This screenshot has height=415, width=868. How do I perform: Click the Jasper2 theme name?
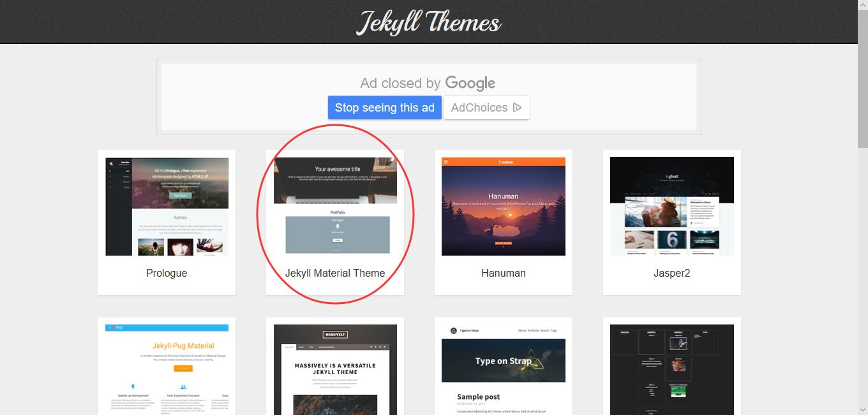672,273
